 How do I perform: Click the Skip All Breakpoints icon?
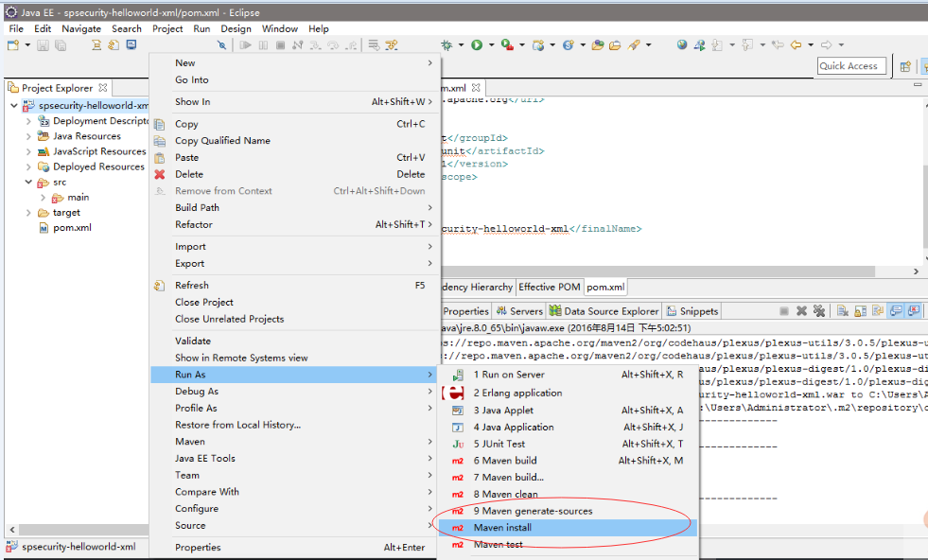pyautogui.click(x=221, y=45)
